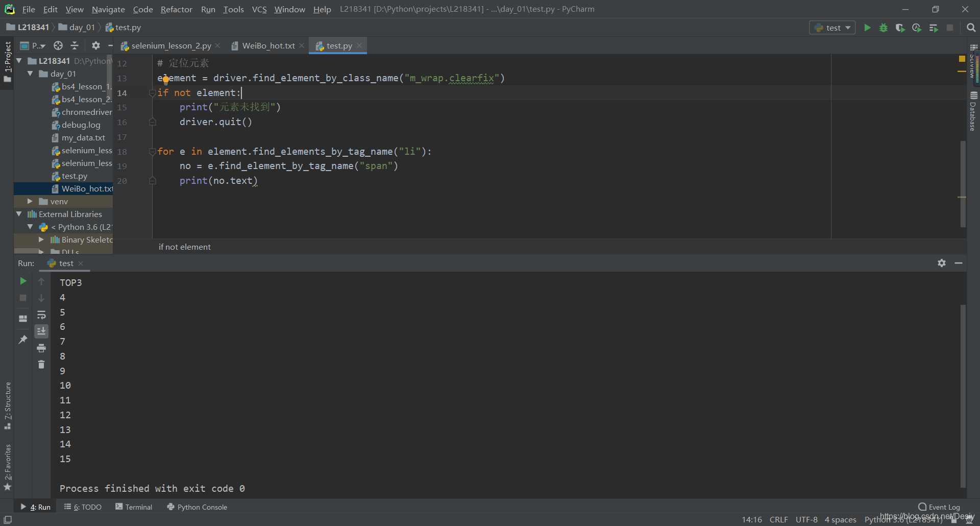Toggle the 7: Structure side panel
Image resolution: width=980 pixels, height=526 pixels.
pyautogui.click(x=7, y=405)
